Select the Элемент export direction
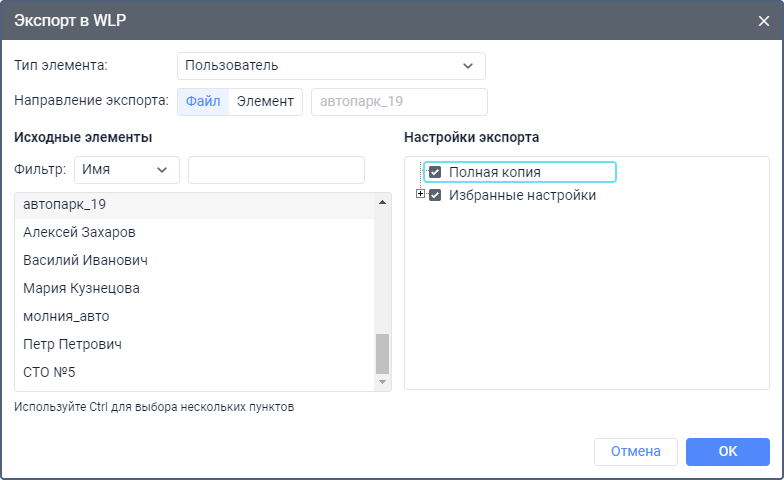784x480 pixels. pos(265,102)
